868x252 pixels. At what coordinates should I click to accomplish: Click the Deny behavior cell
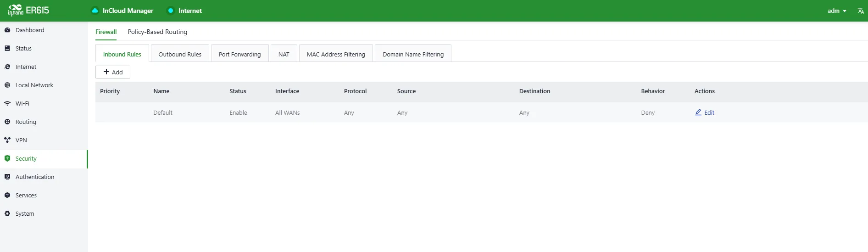[648, 112]
